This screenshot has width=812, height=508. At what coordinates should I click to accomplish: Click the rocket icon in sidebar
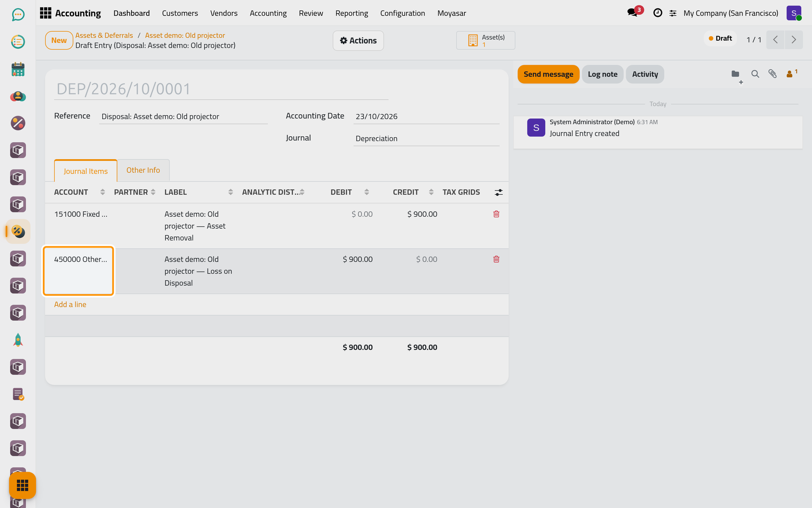click(x=18, y=340)
